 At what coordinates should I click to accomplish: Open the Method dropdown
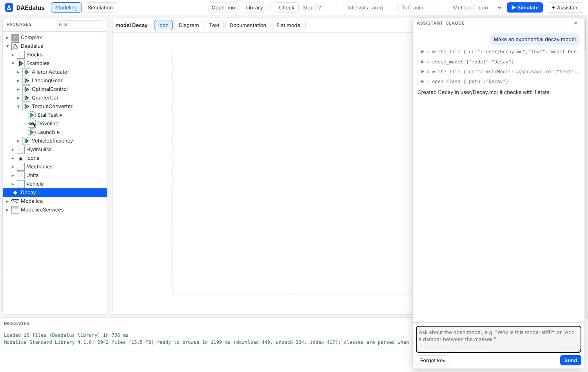488,7
